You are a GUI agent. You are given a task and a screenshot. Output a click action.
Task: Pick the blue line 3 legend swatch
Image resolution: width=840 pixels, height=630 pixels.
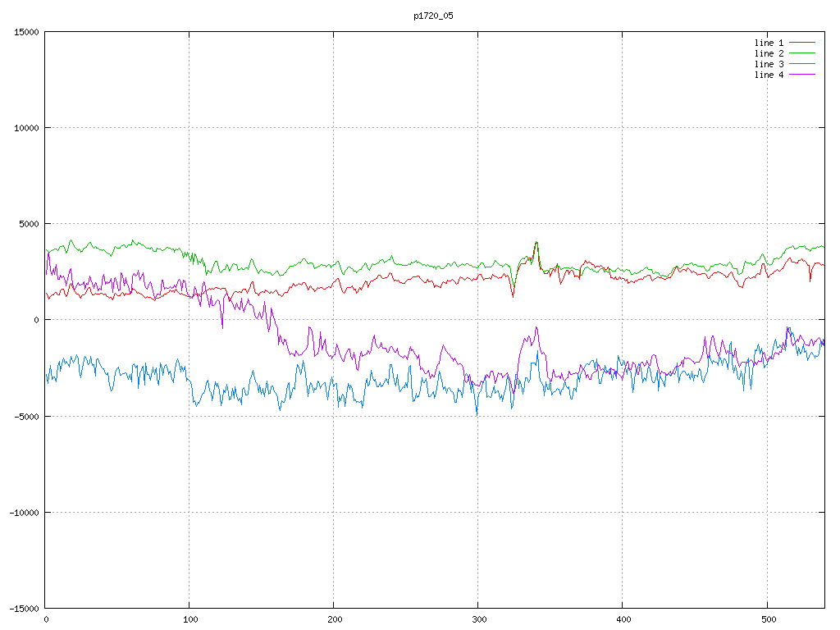803,64
